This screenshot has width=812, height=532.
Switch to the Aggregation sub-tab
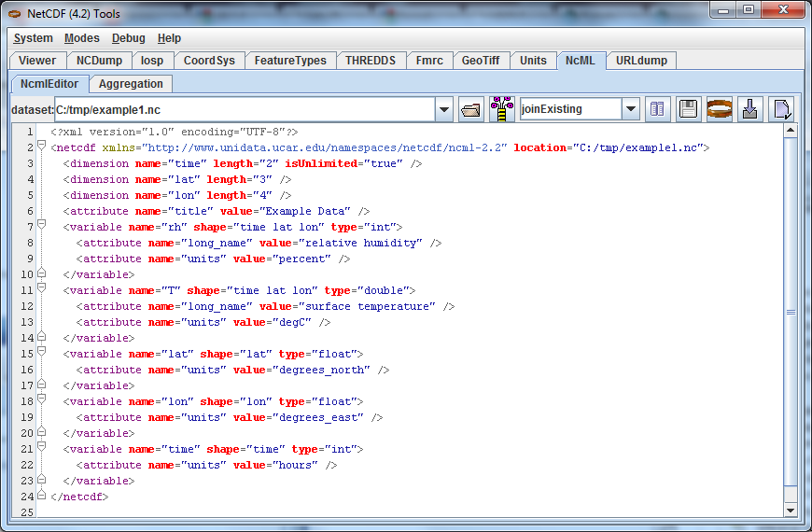pos(131,84)
